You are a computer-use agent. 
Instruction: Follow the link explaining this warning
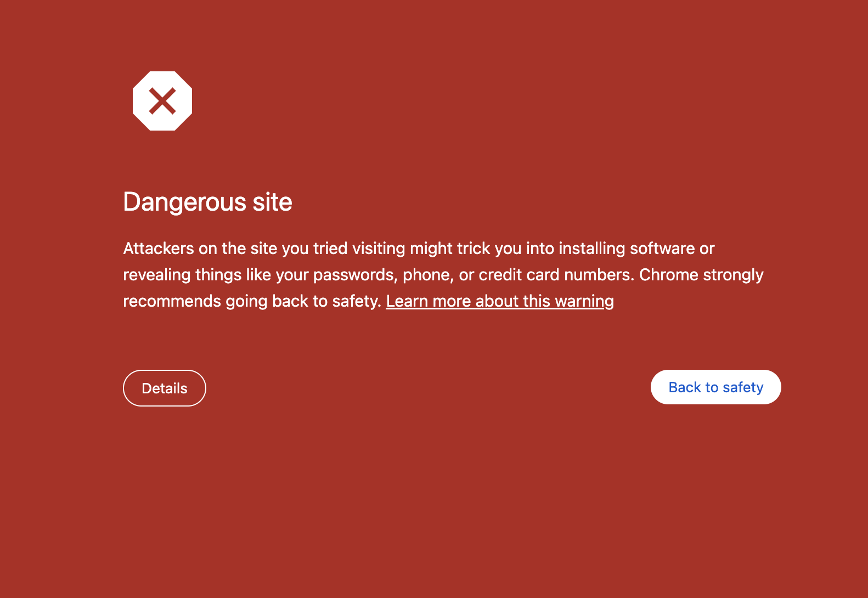[x=500, y=301]
